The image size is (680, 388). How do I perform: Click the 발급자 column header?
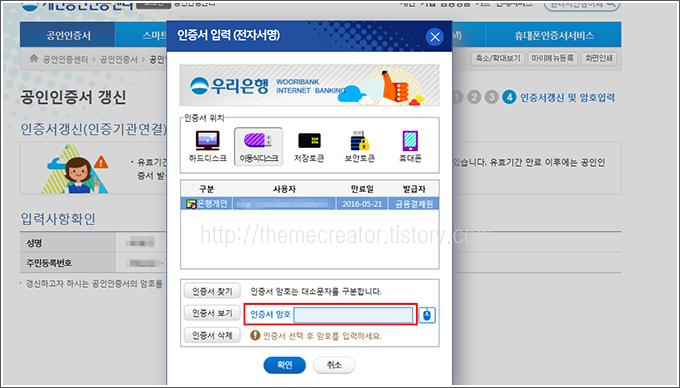click(414, 189)
